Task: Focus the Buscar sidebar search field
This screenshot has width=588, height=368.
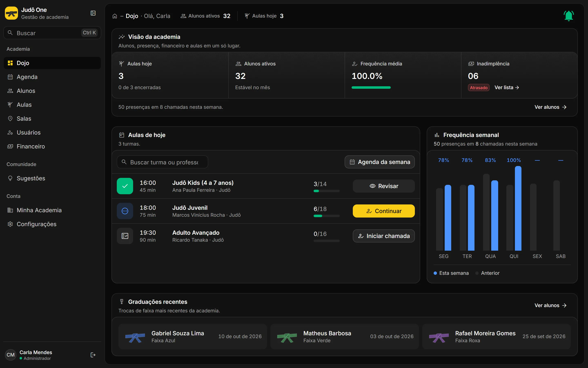Action: click(x=52, y=33)
